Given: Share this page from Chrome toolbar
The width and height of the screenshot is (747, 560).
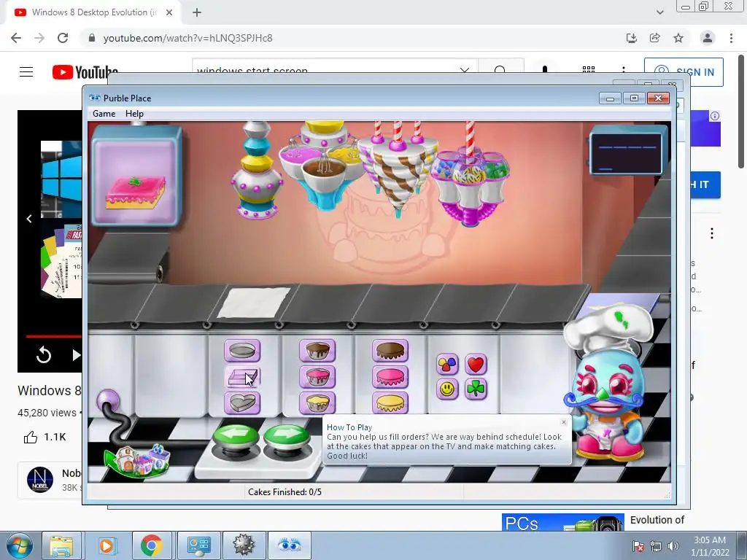Looking at the screenshot, I should coord(655,38).
